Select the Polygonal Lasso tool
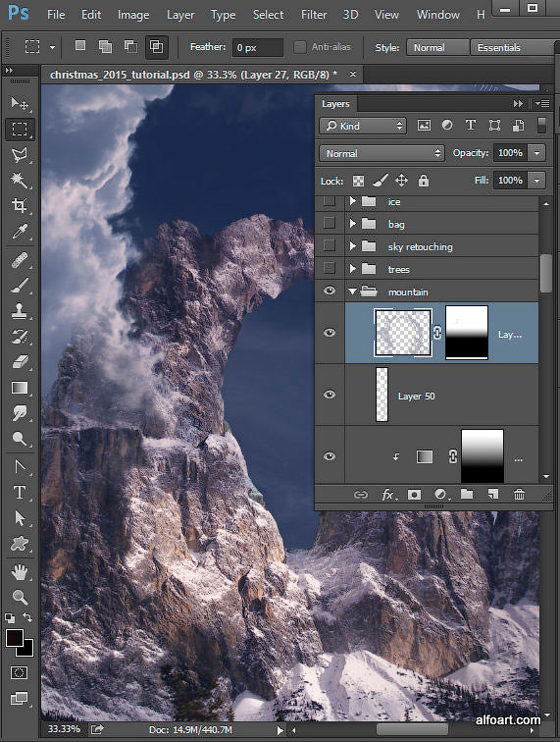This screenshot has width=560, height=742. pos(19,154)
